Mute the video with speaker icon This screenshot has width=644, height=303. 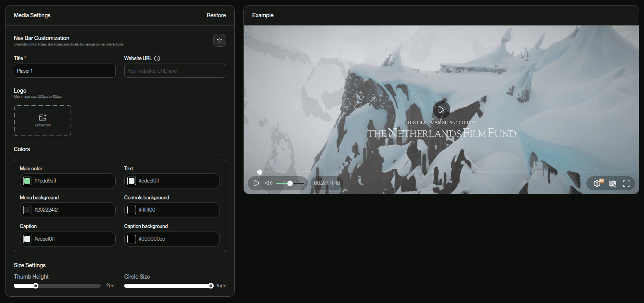pyautogui.click(x=269, y=183)
